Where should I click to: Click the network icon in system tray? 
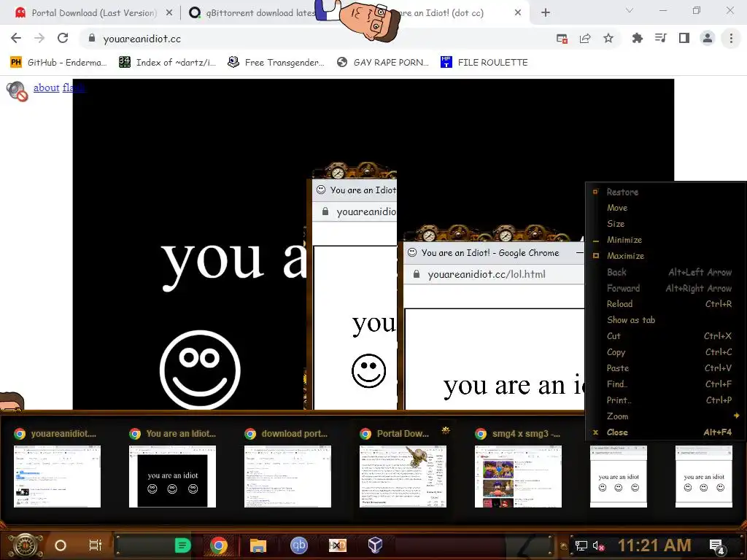[581, 545]
